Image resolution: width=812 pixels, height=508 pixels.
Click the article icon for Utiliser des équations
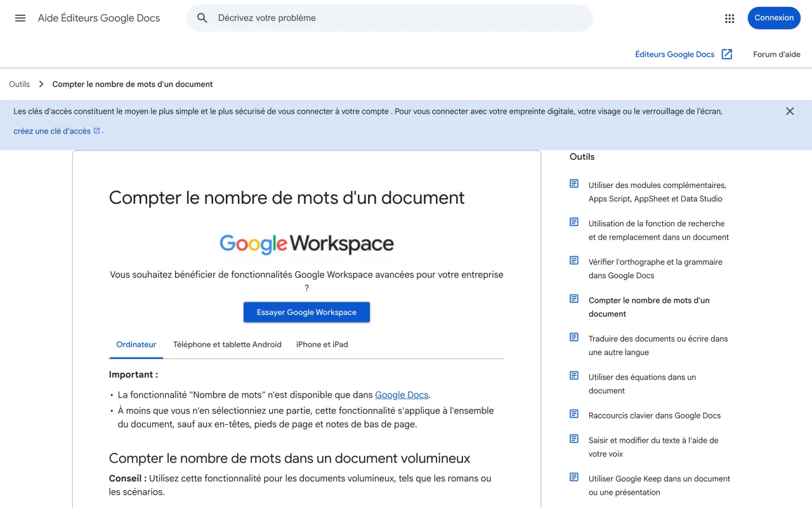(x=574, y=376)
